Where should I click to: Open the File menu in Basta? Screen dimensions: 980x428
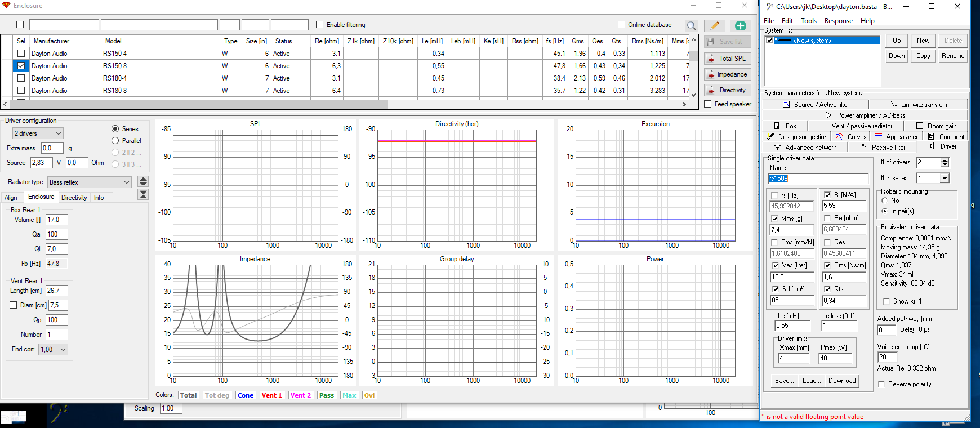pos(769,21)
